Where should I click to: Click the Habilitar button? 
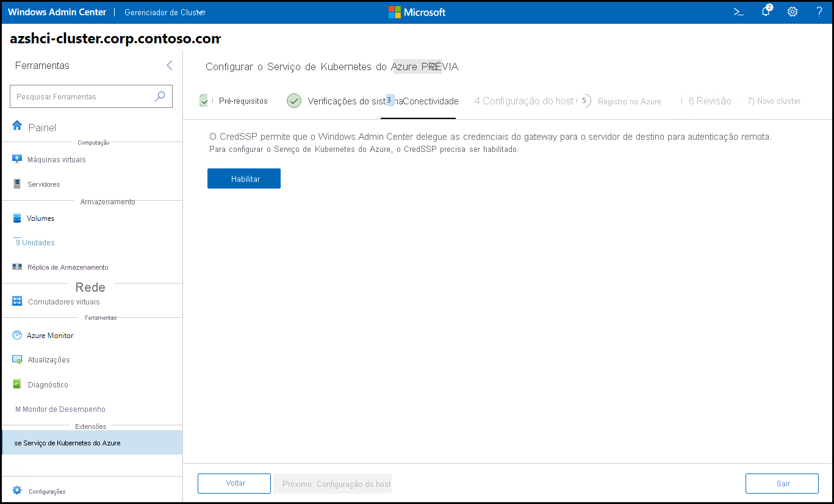tap(244, 179)
